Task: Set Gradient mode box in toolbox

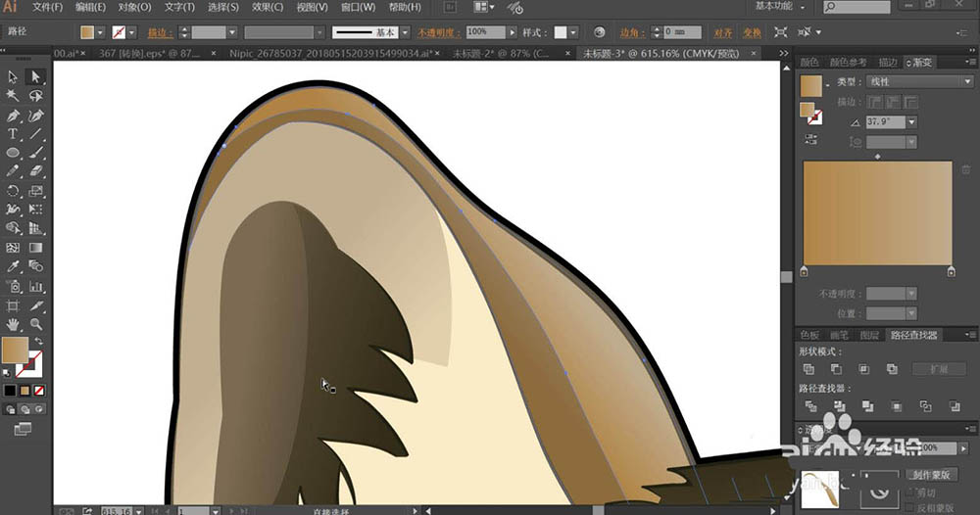Action: click(24, 391)
